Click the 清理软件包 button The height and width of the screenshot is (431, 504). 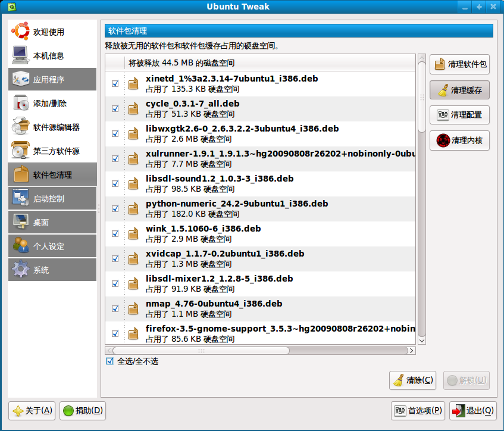(x=459, y=64)
